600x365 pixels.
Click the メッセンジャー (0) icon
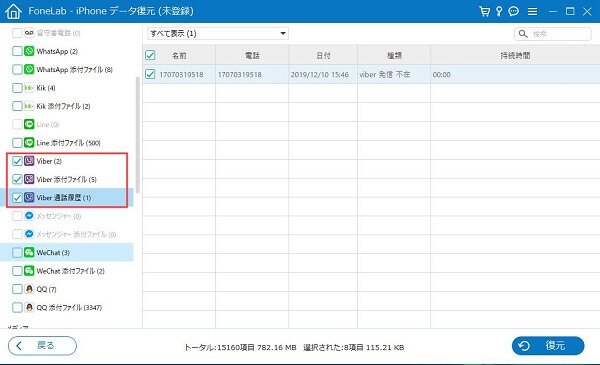(29, 216)
